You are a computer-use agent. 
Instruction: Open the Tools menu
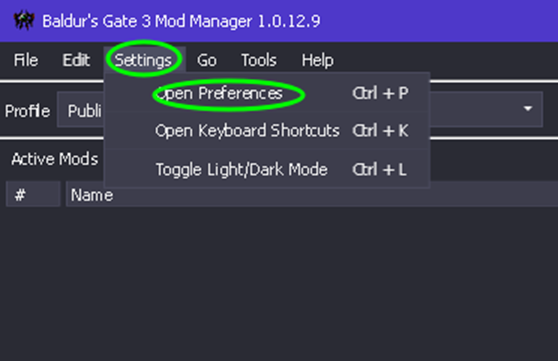point(259,60)
